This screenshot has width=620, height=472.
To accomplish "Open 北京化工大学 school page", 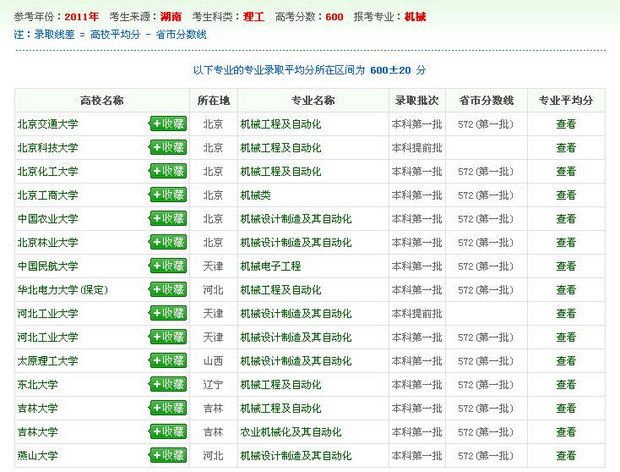I will tap(48, 172).
